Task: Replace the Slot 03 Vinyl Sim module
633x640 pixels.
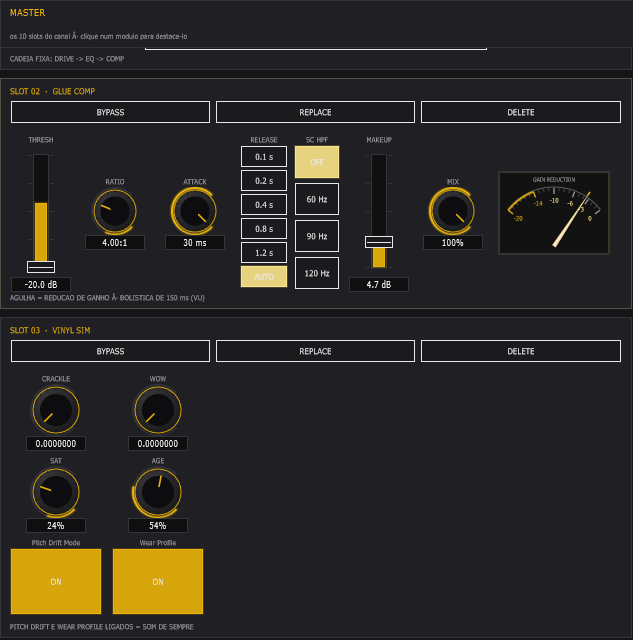Action: coord(315,351)
